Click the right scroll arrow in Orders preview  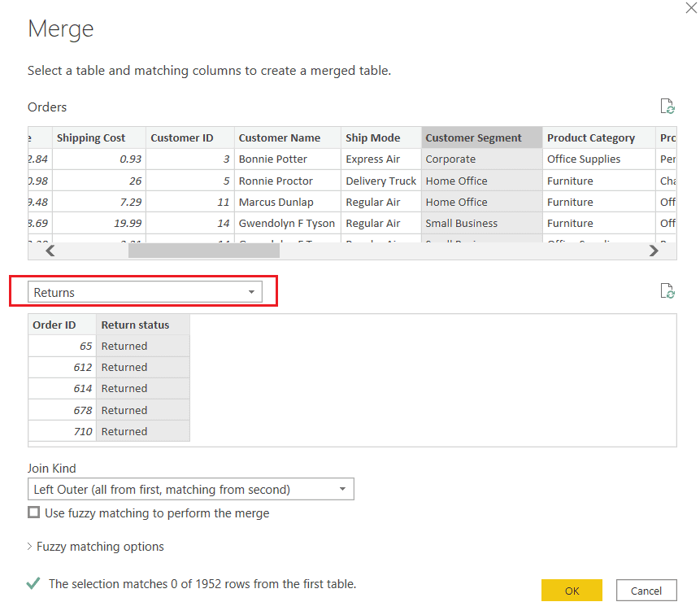pos(654,251)
